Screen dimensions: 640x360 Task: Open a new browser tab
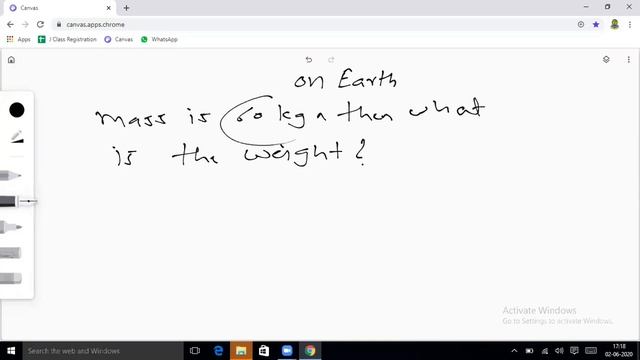point(127,8)
